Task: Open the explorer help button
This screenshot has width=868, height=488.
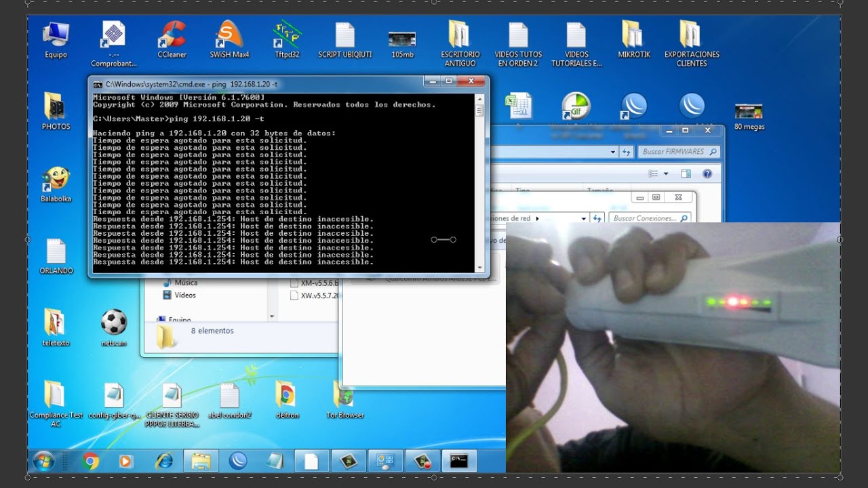Action: tap(707, 174)
